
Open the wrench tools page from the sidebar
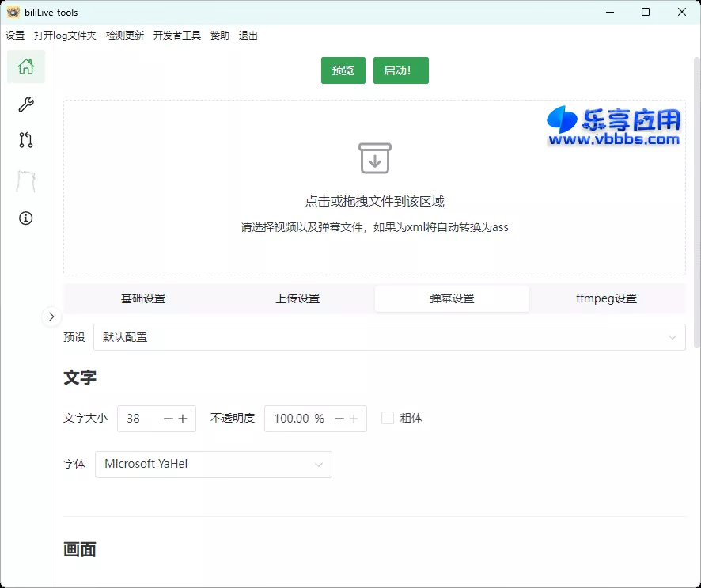pos(25,104)
